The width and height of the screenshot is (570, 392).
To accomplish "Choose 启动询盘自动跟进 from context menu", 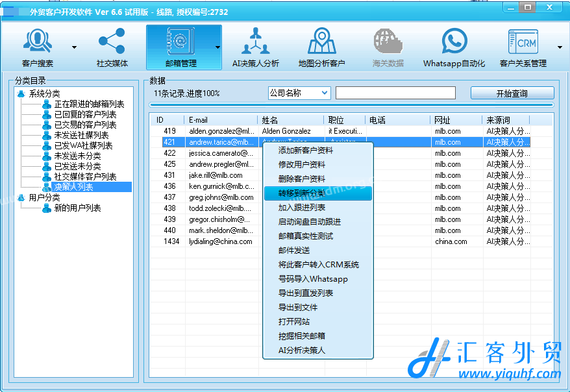I will tap(318, 221).
